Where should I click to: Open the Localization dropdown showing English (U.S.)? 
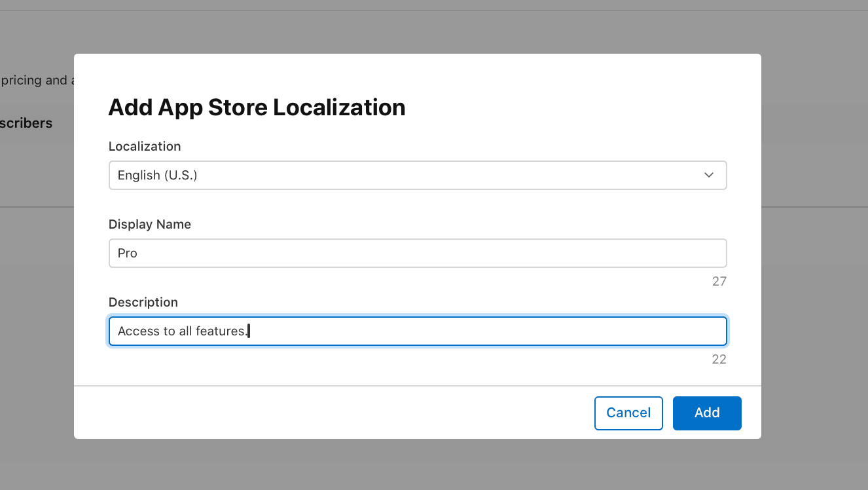(418, 176)
